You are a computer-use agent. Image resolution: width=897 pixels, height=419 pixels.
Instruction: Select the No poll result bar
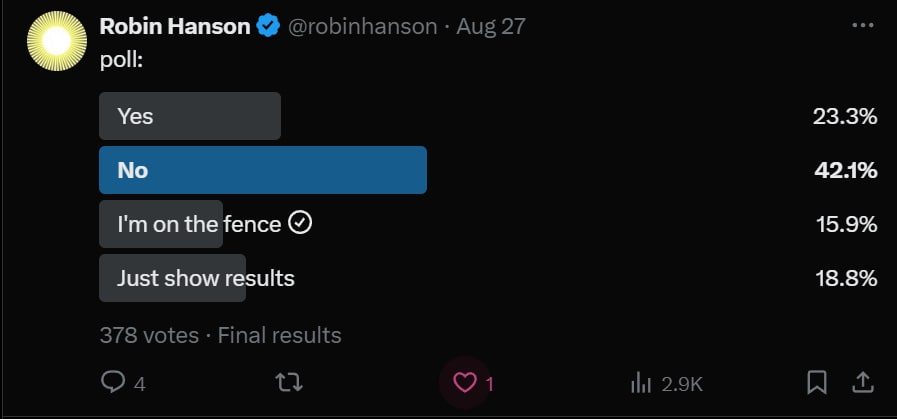[x=263, y=170]
